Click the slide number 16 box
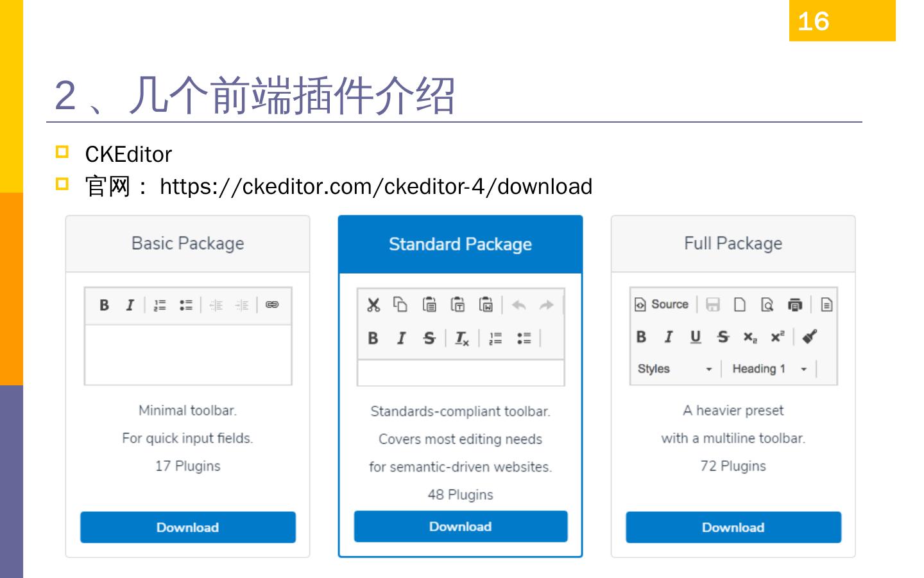Image resolution: width=924 pixels, height=578 pixels. (x=843, y=21)
